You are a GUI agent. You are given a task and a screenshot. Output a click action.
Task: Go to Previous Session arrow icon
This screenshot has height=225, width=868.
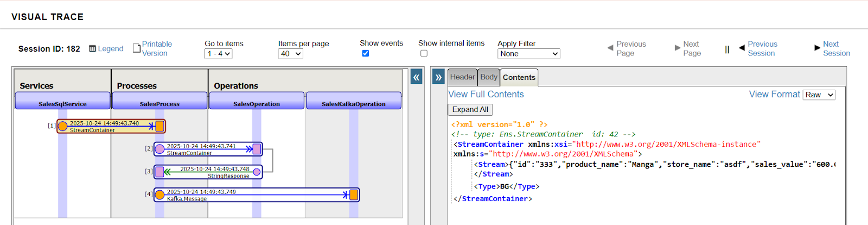click(742, 48)
